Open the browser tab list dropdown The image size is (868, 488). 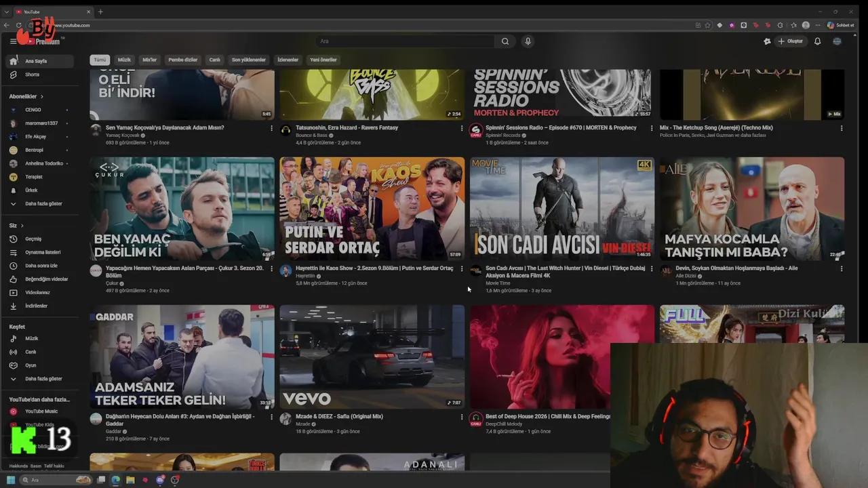[x=7, y=12]
